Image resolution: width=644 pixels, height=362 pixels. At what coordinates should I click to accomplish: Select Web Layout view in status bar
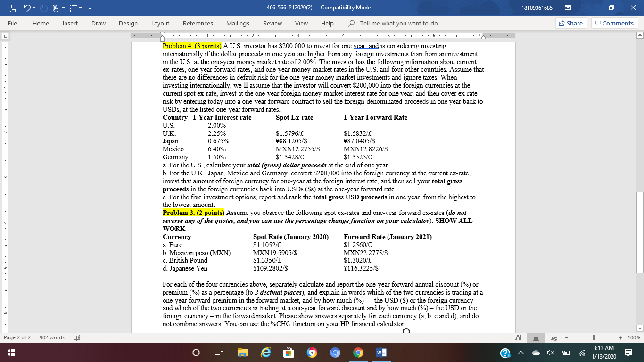point(554,337)
